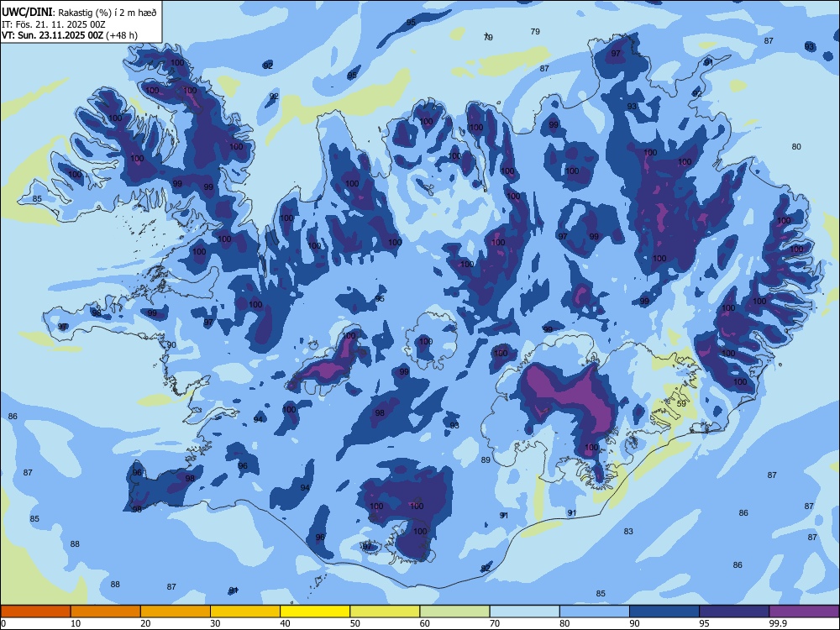Screen dimensions: 840x630
Task: Click the 'IT: Fös. 21. 11. 2025 00Z' line
Action: coord(54,24)
